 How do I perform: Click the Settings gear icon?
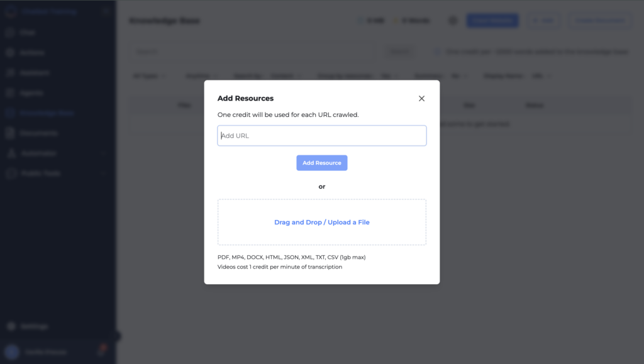tap(11, 326)
